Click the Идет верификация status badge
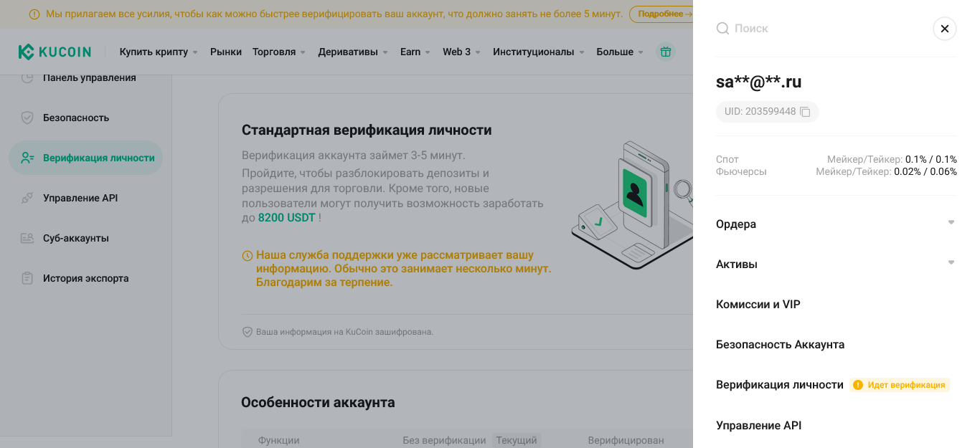Viewport: 980px width, 448px height. tap(900, 385)
